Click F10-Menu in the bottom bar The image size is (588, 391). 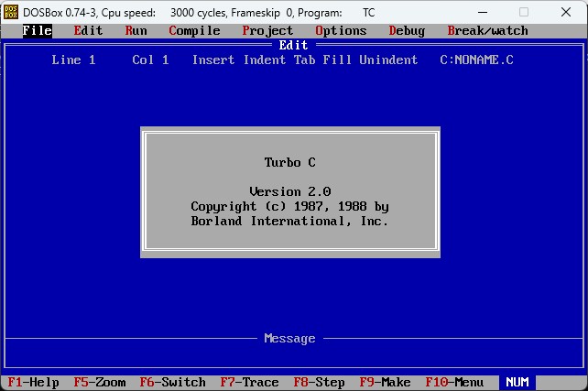454,383
